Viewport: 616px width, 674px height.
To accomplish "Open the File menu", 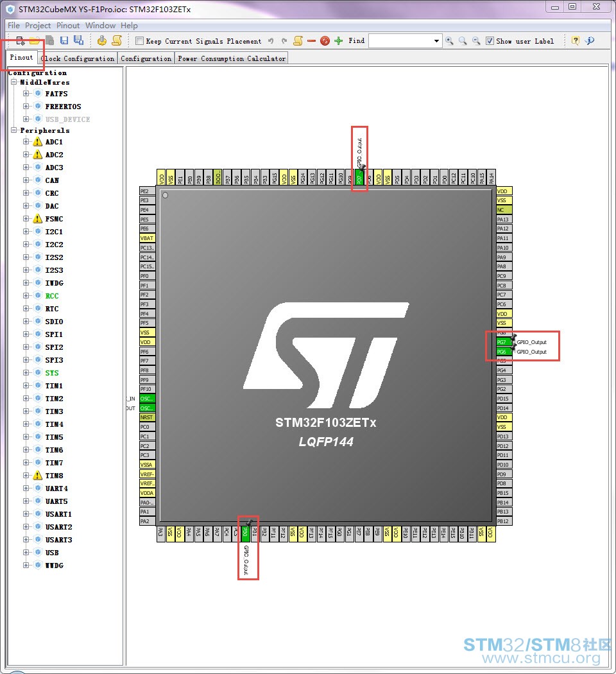I will (x=13, y=26).
